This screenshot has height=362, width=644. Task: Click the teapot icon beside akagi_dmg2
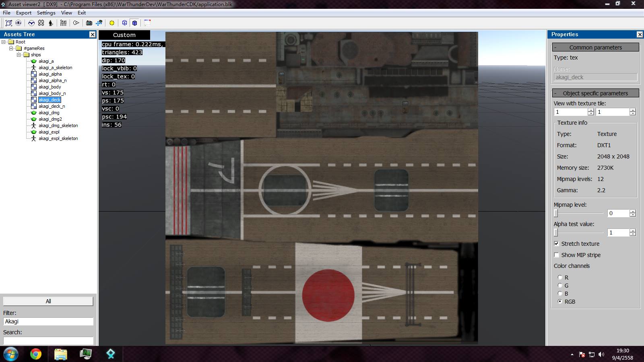[x=34, y=119]
